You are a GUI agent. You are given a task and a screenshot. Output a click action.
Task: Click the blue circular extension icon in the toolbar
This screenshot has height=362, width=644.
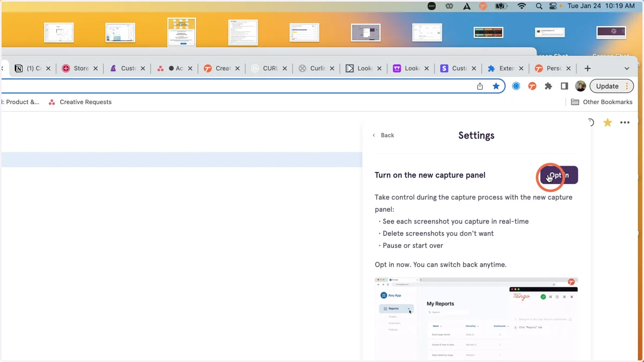pyautogui.click(x=516, y=86)
